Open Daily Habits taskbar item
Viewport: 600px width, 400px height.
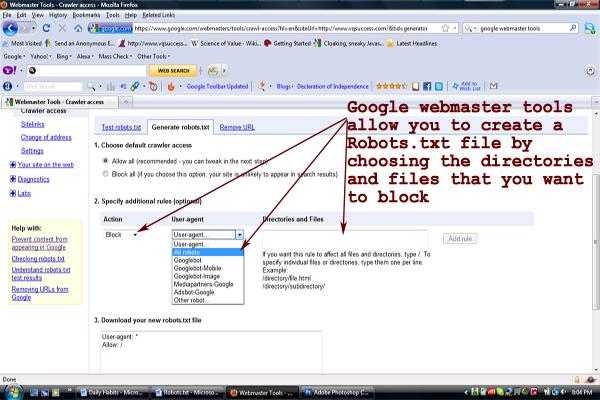(x=112, y=392)
